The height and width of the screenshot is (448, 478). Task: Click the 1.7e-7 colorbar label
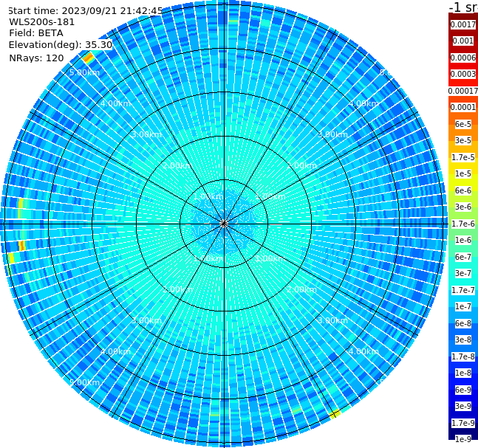[463, 290]
